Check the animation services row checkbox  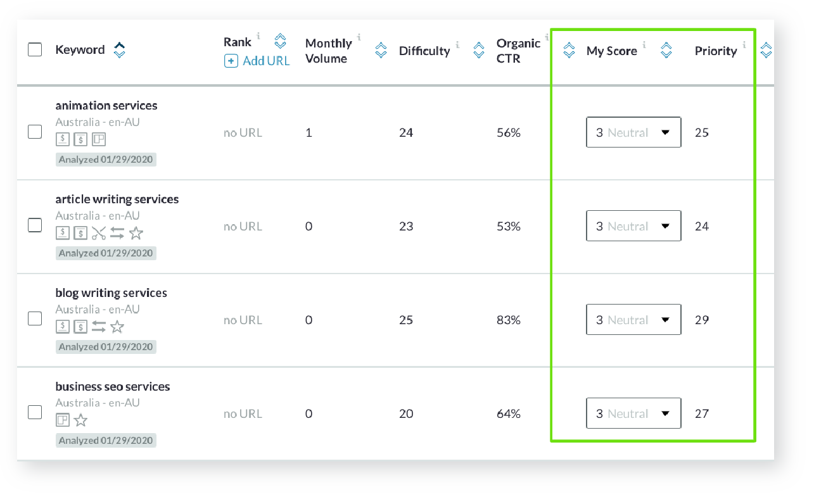click(x=35, y=132)
